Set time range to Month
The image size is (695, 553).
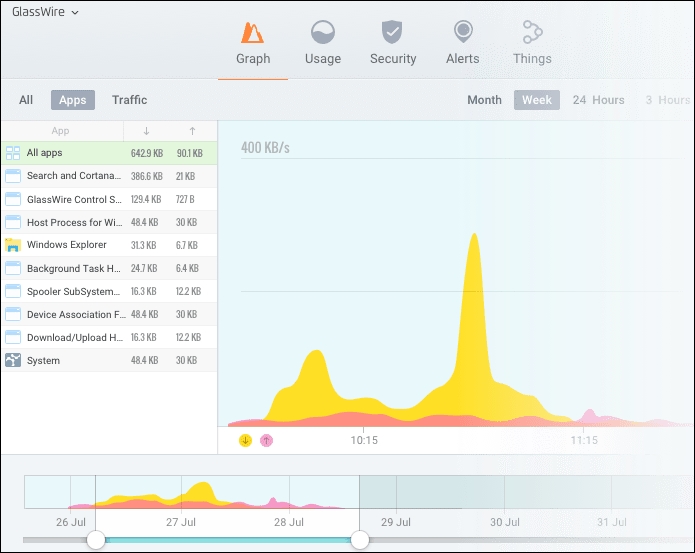tap(484, 100)
